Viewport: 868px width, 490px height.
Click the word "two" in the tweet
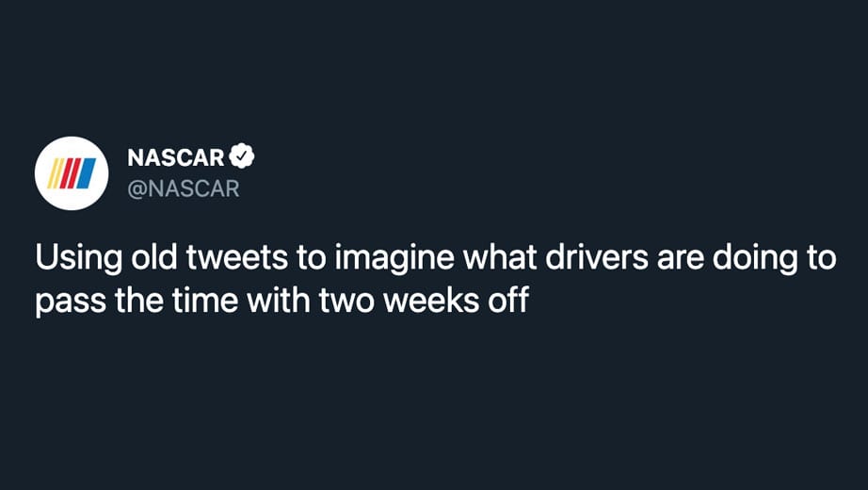(x=346, y=301)
